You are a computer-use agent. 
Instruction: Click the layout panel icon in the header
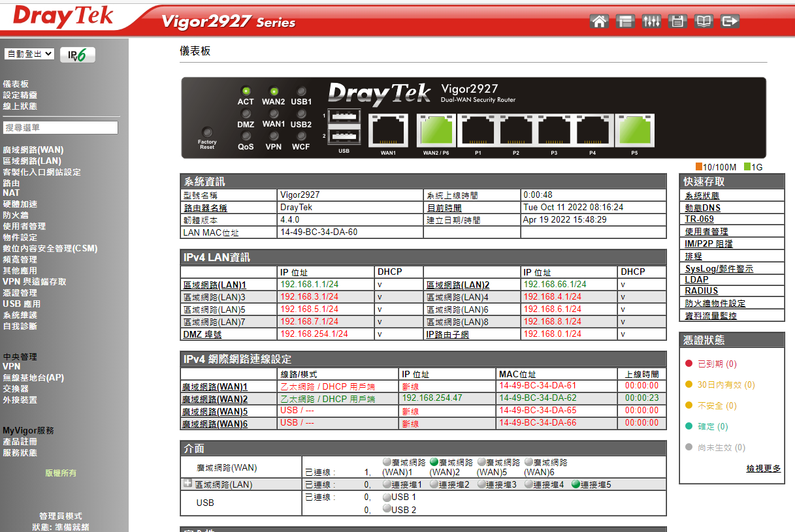(625, 22)
